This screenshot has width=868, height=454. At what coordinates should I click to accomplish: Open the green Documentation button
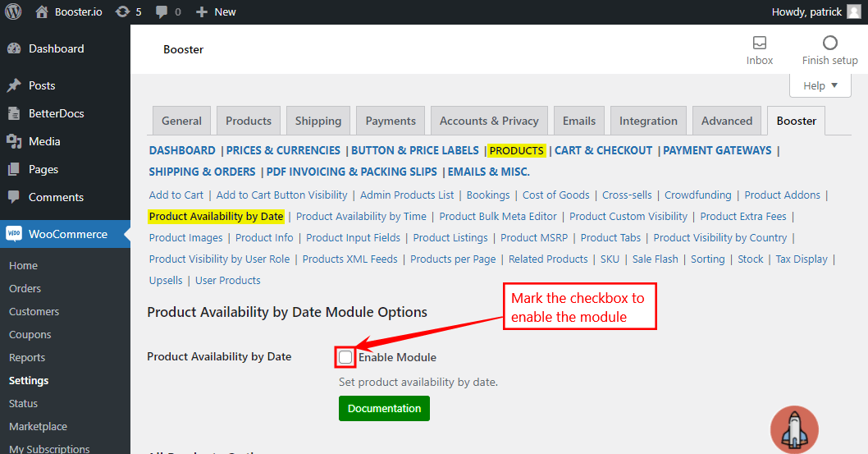tap(384, 408)
